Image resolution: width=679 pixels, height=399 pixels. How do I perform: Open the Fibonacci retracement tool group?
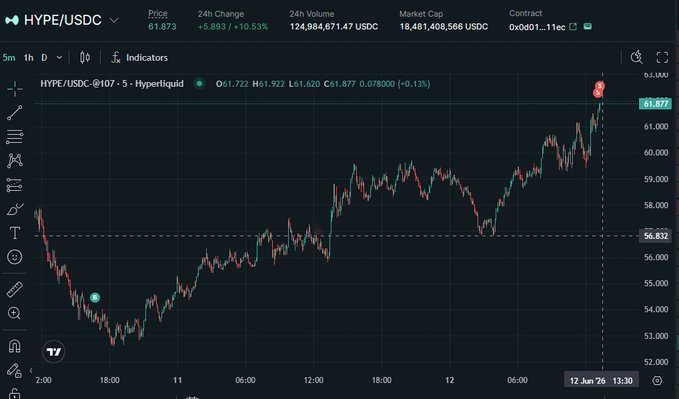pos(15,137)
